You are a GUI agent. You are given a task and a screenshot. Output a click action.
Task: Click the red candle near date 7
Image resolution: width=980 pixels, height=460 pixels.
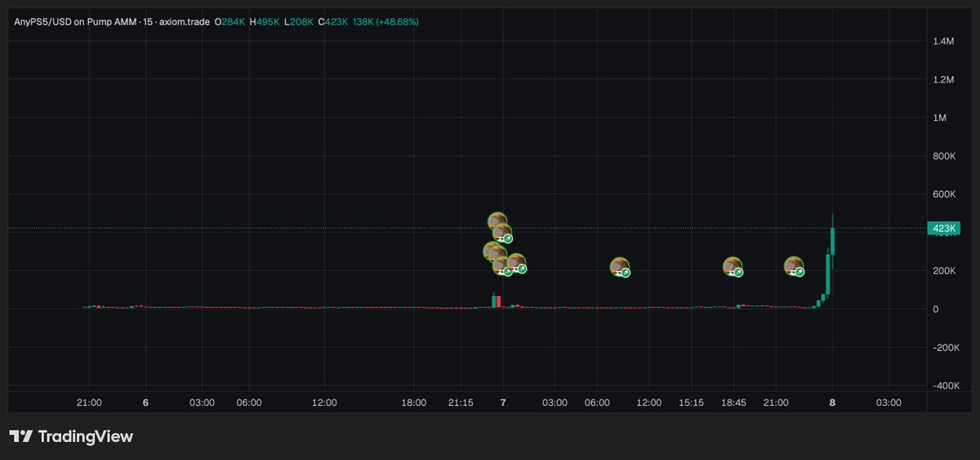pyautogui.click(x=498, y=301)
